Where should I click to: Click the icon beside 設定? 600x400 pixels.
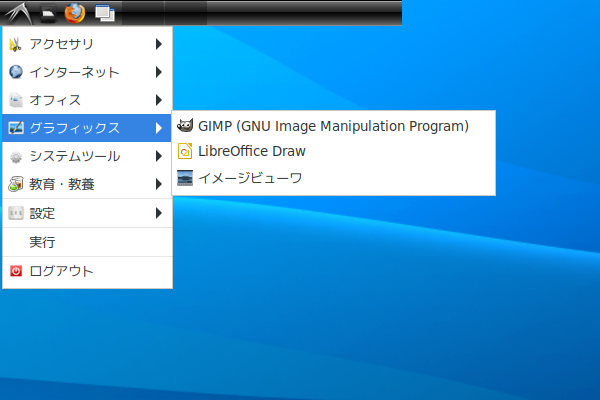(16, 213)
